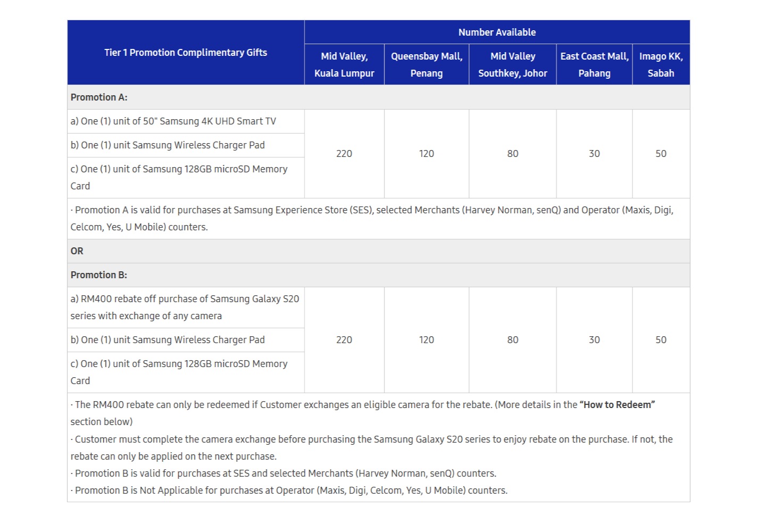
Task: Click 'Promotion B is valid for purchases at SES' note
Action: click(284, 473)
